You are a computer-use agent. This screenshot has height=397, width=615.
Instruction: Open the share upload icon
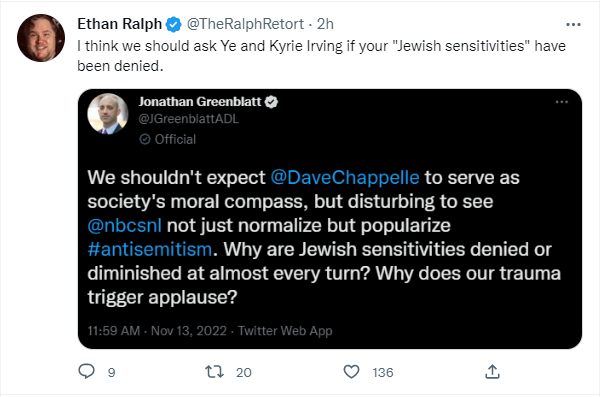click(492, 372)
